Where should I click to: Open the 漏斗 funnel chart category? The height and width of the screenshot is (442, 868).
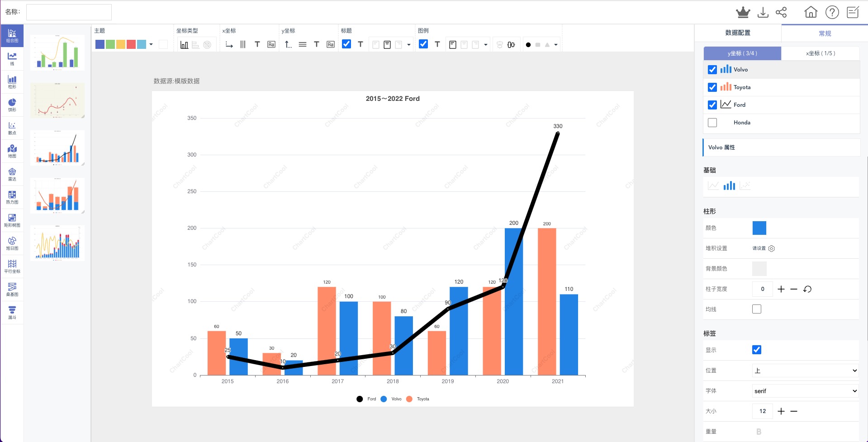click(12, 313)
